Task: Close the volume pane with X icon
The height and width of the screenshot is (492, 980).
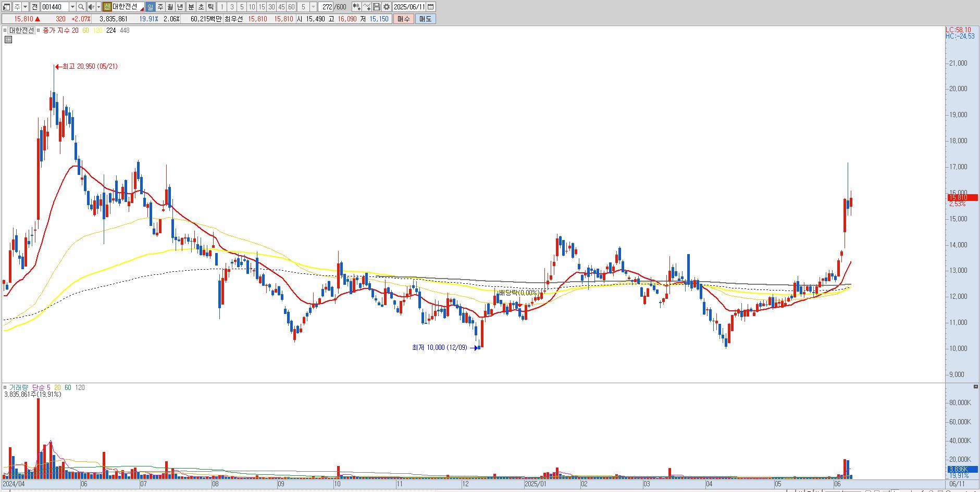Action: pyautogui.click(x=976, y=386)
